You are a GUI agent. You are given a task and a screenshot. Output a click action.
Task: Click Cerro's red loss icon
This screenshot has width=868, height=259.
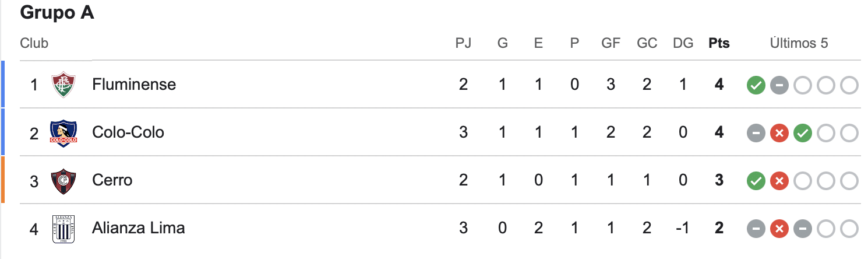(x=779, y=181)
